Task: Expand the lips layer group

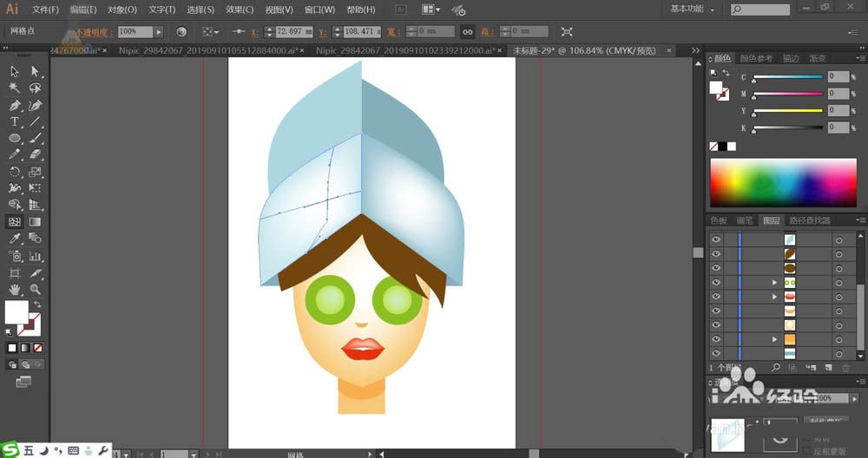Action: (774, 297)
